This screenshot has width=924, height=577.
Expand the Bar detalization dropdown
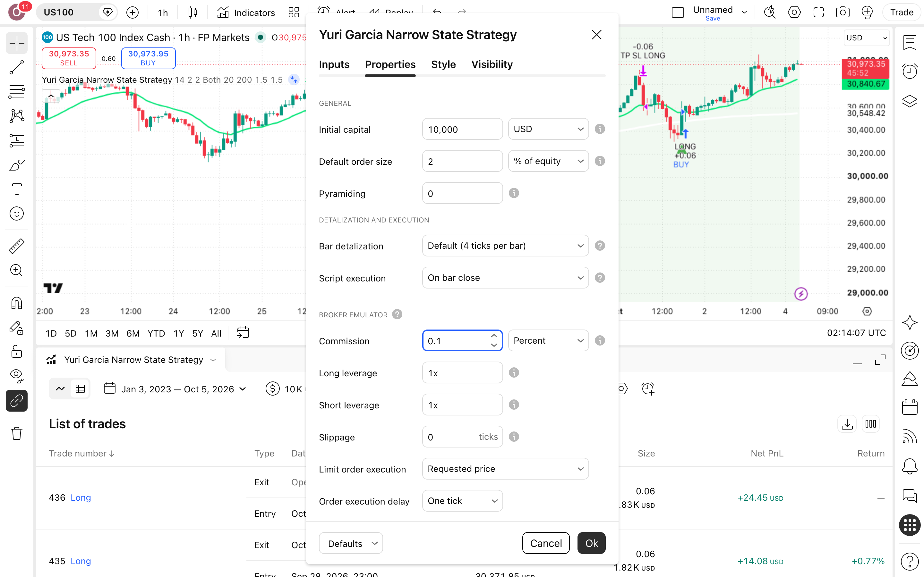(x=505, y=246)
